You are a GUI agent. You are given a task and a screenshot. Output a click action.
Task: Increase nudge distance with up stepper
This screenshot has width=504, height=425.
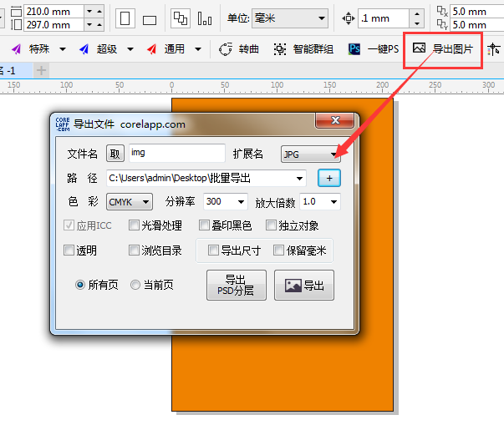coord(417,14)
